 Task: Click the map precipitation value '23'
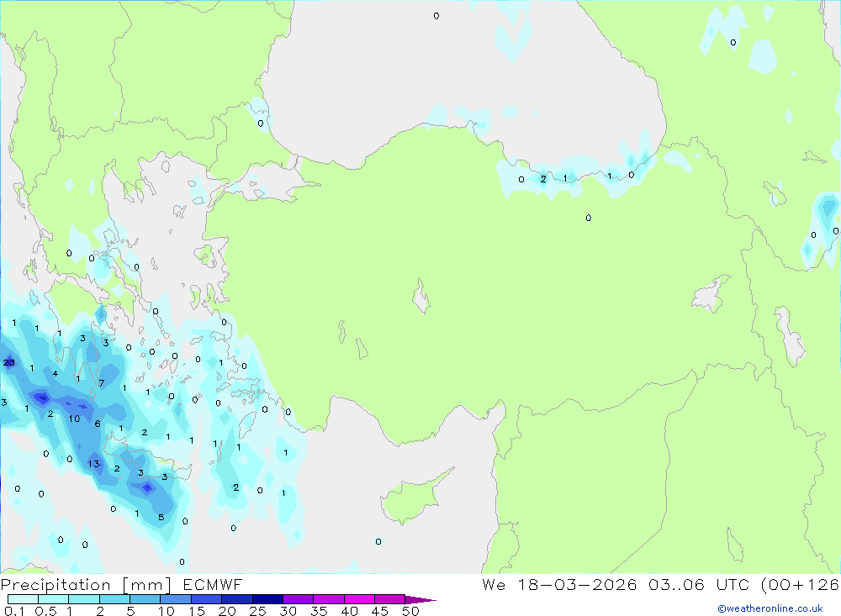(8, 363)
